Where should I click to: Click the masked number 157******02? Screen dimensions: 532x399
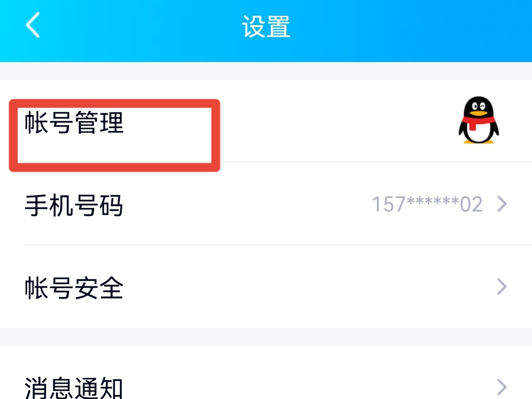pos(427,204)
